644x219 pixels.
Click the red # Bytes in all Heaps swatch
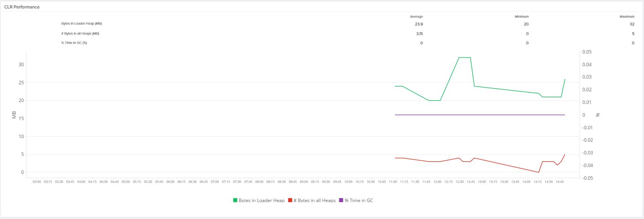[x=290, y=201]
